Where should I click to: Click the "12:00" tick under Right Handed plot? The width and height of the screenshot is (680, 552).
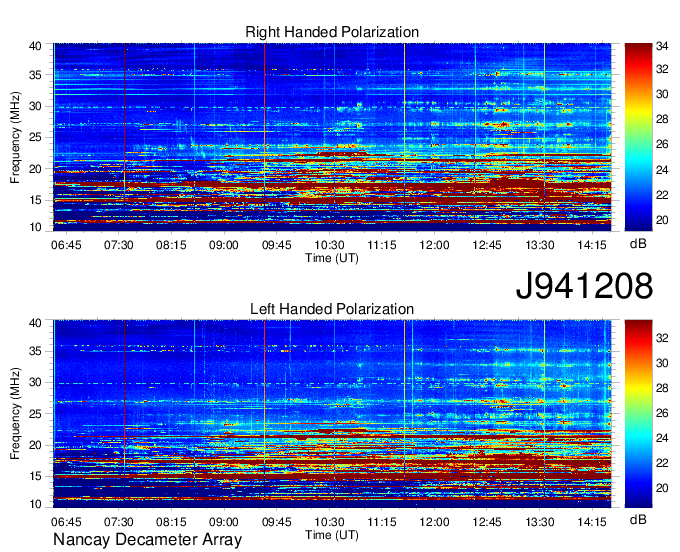tap(434, 245)
